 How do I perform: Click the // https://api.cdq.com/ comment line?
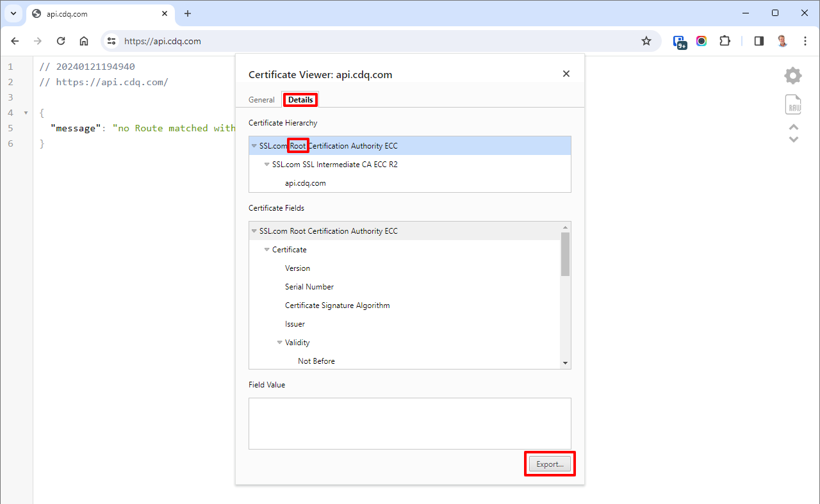104,82
